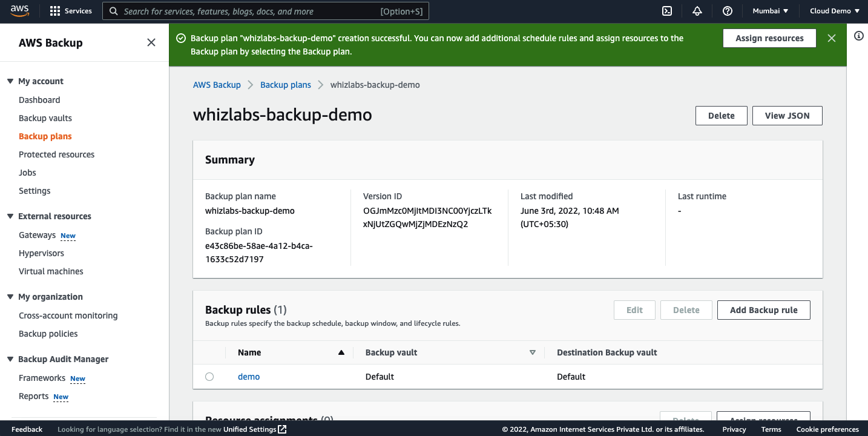Sort by Backup vault column arrow

[533, 352]
